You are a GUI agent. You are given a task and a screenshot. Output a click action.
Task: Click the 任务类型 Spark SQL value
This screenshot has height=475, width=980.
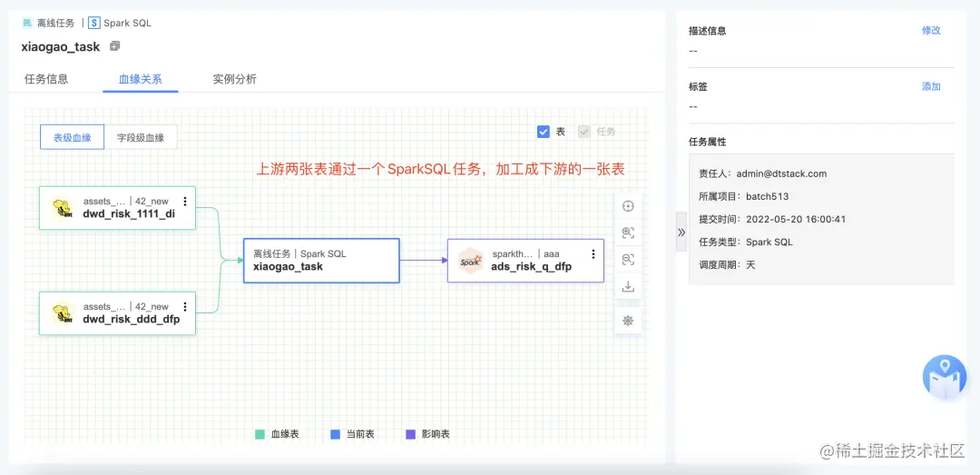(x=769, y=242)
